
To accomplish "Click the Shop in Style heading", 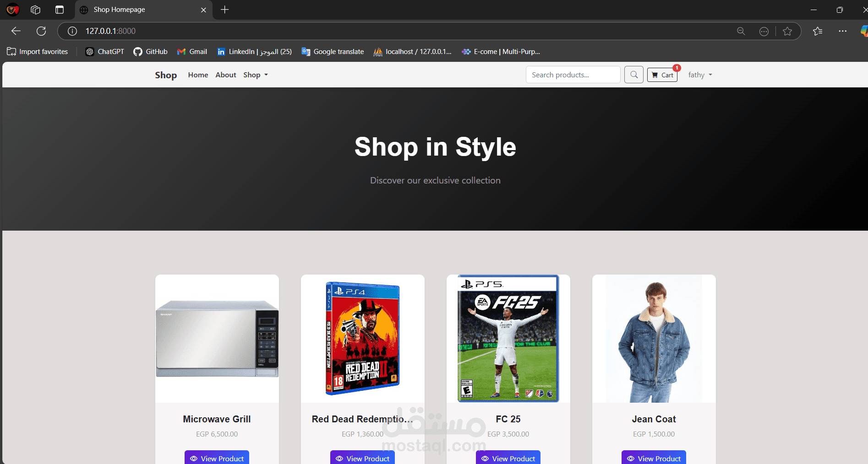I will click(x=435, y=147).
